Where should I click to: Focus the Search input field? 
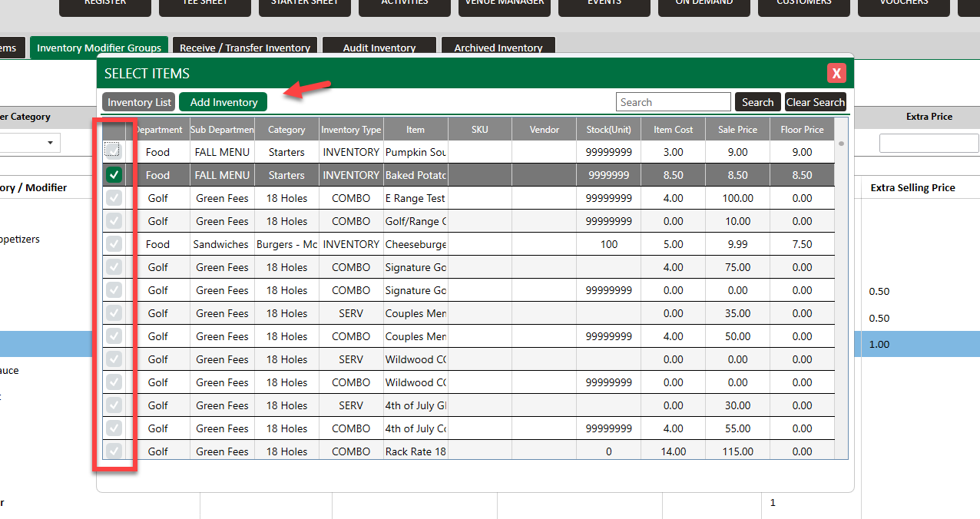(x=673, y=102)
